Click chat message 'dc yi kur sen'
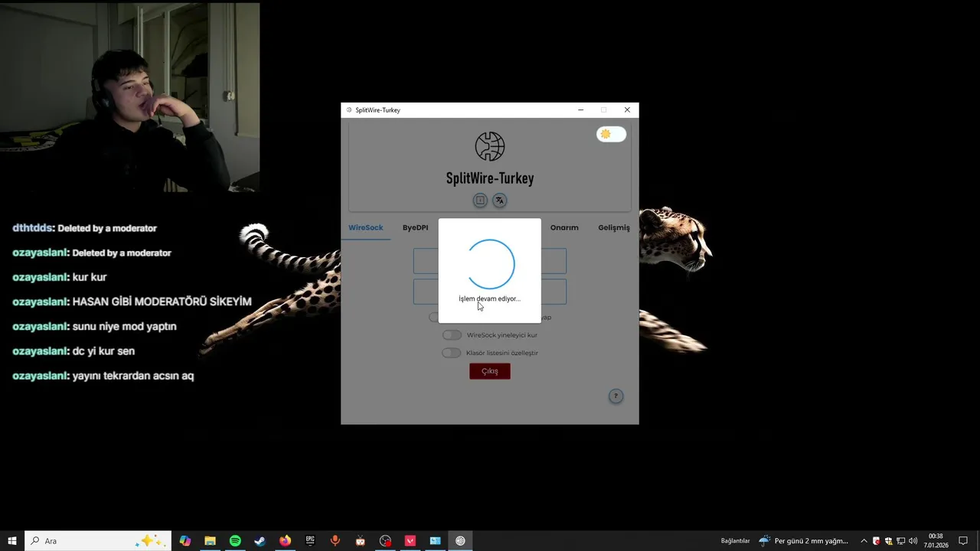The width and height of the screenshot is (980, 551). pos(103,350)
